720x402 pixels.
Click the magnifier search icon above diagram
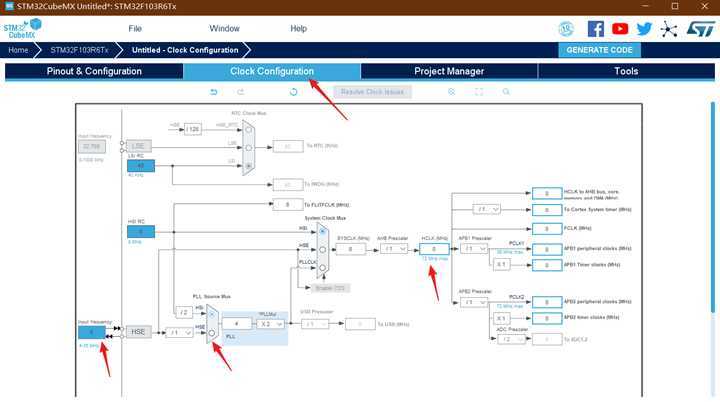(506, 92)
